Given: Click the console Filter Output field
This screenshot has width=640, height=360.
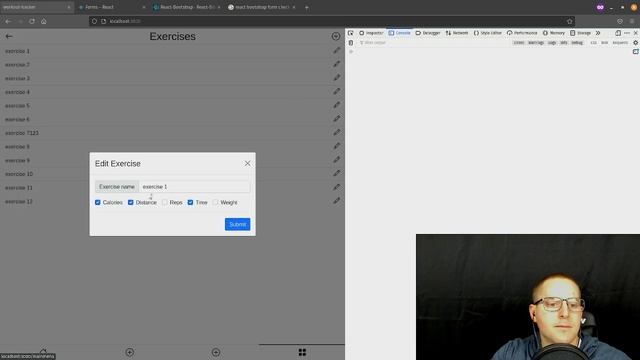Looking at the screenshot, I should [x=433, y=43].
